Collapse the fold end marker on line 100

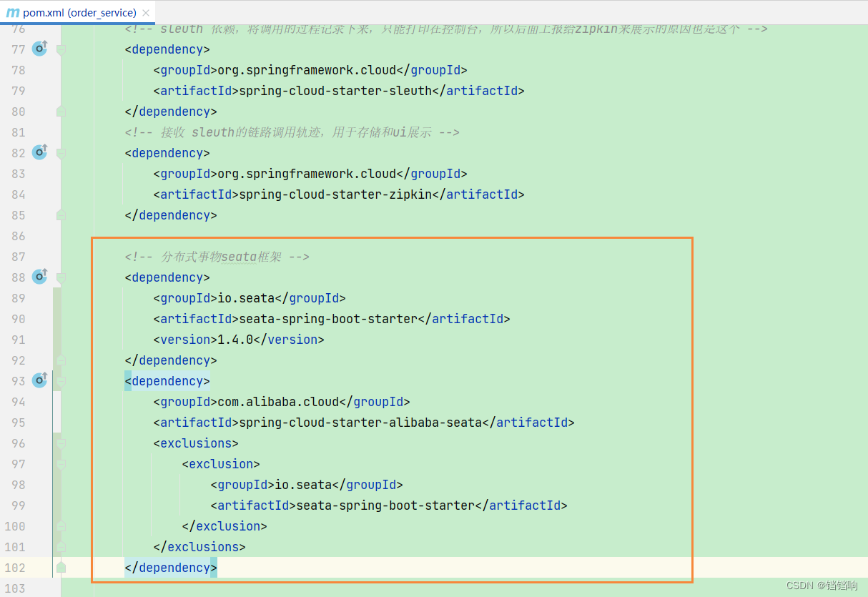click(x=61, y=526)
